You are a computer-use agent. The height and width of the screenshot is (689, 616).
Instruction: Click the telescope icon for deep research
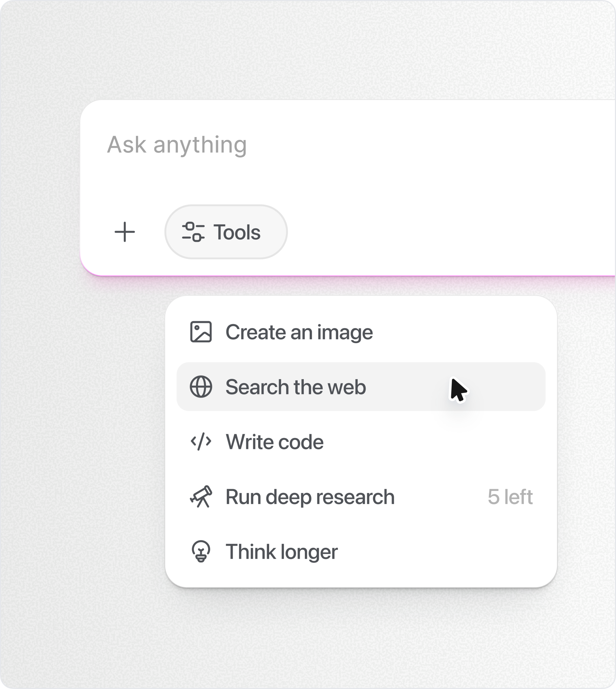(x=201, y=496)
